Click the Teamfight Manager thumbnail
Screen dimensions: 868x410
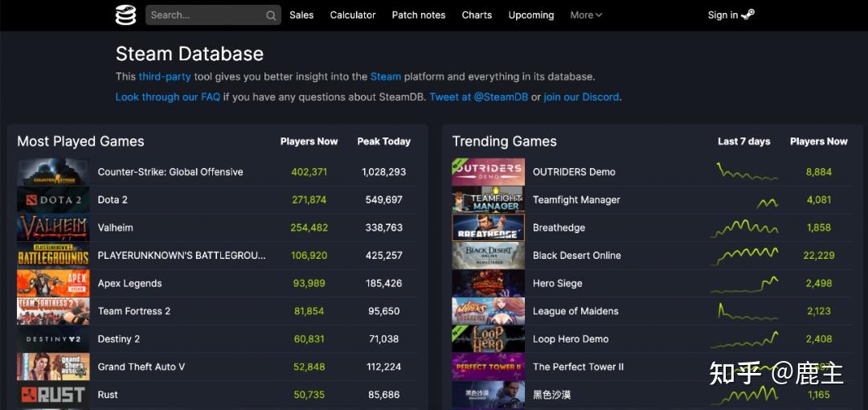[x=489, y=199]
